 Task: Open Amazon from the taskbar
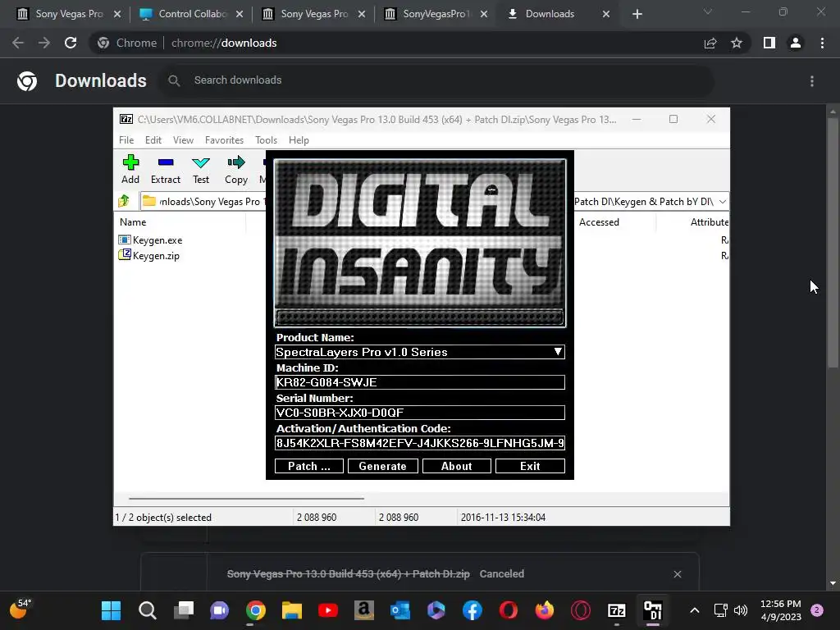(x=363, y=610)
